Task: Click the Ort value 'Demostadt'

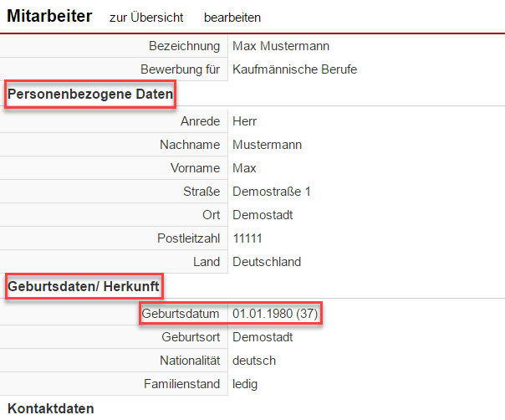Action: pos(263,215)
